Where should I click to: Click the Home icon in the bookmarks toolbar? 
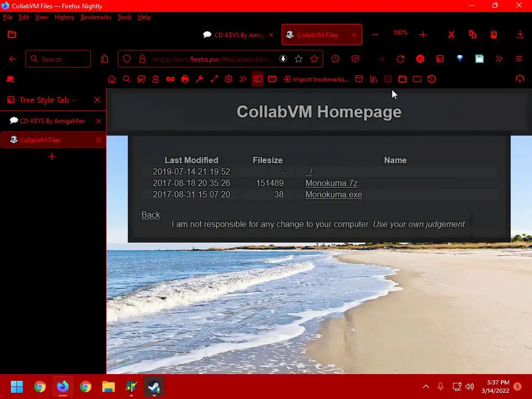[112, 79]
